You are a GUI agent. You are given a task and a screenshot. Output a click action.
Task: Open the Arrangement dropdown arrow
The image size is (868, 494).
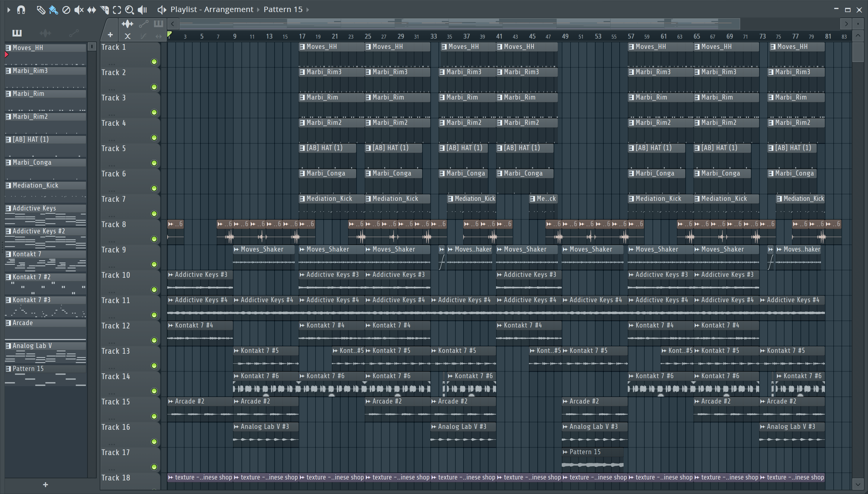pyautogui.click(x=258, y=10)
